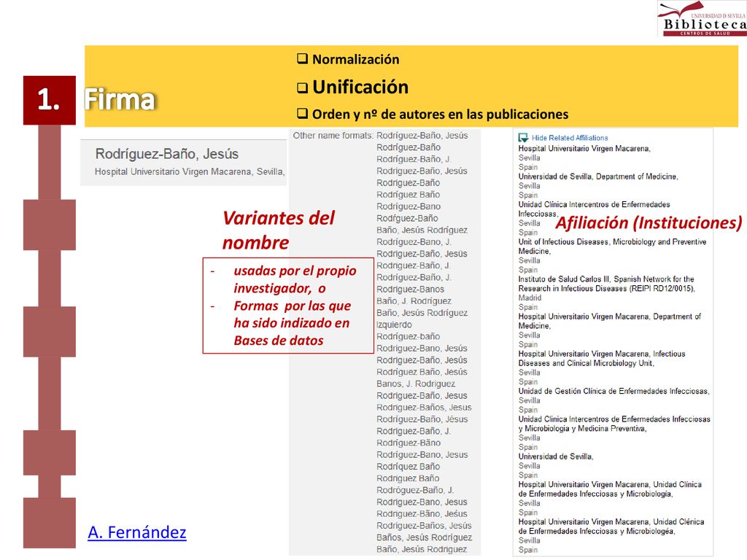Tick the Normalización checkbox
The width and height of the screenshot is (747, 560).
pyautogui.click(x=302, y=58)
